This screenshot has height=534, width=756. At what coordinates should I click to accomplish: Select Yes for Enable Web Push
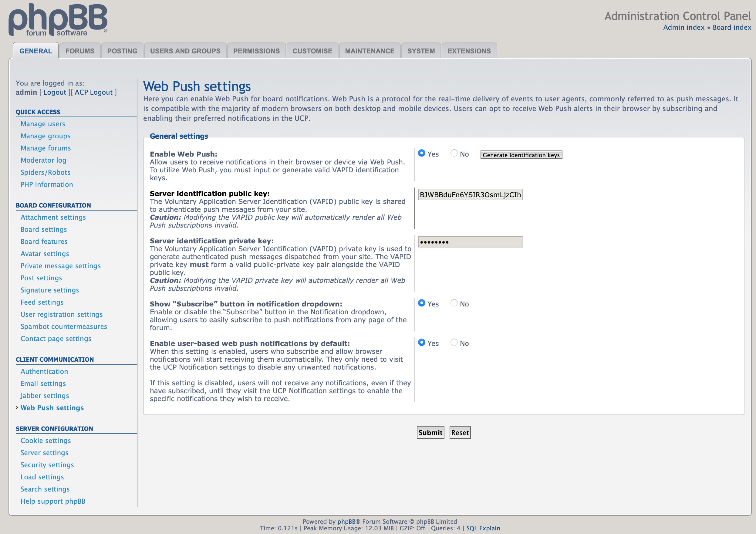pos(421,154)
